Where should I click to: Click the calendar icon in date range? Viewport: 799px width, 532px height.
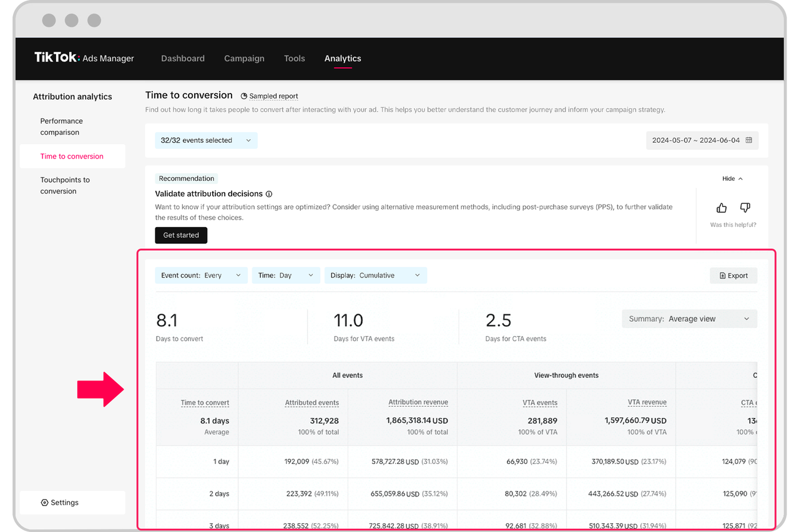(749, 140)
